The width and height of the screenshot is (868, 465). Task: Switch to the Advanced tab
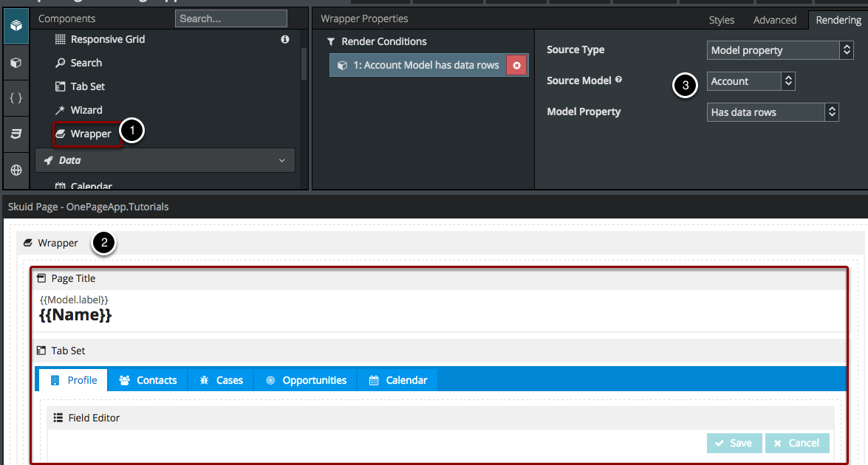coord(774,20)
